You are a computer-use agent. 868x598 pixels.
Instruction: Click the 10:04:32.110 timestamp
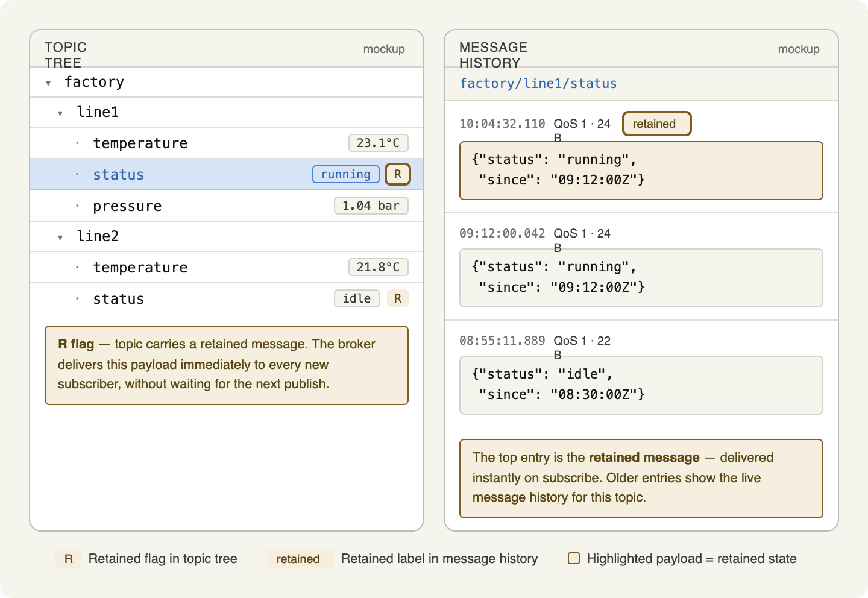pyautogui.click(x=502, y=124)
